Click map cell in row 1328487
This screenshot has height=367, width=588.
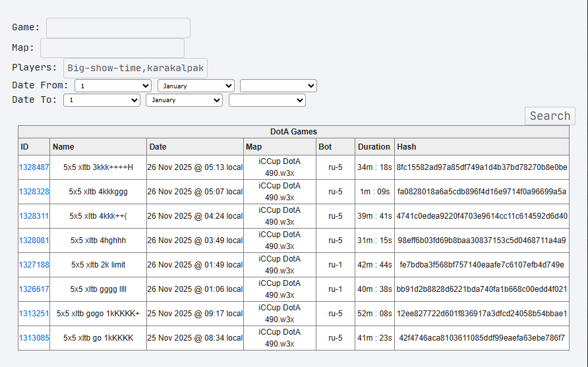click(x=279, y=167)
